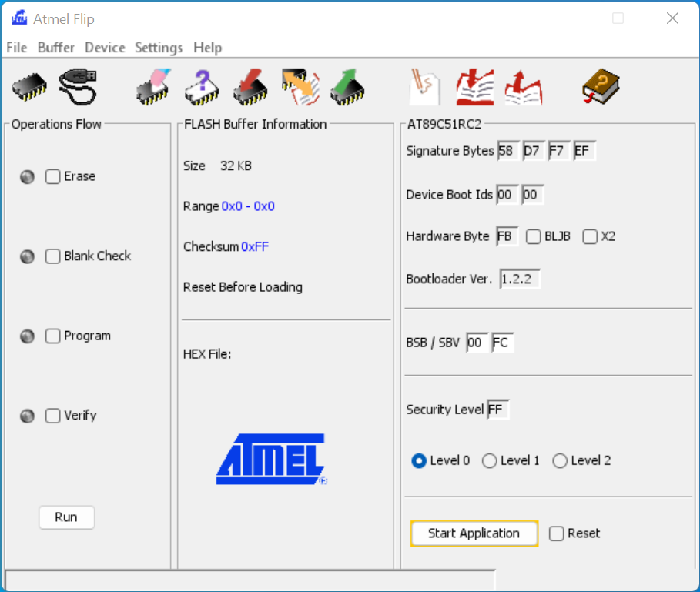The width and height of the screenshot is (700, 592).
Task: Close the Atmel Flip window
Action: (x=672, y=18)
